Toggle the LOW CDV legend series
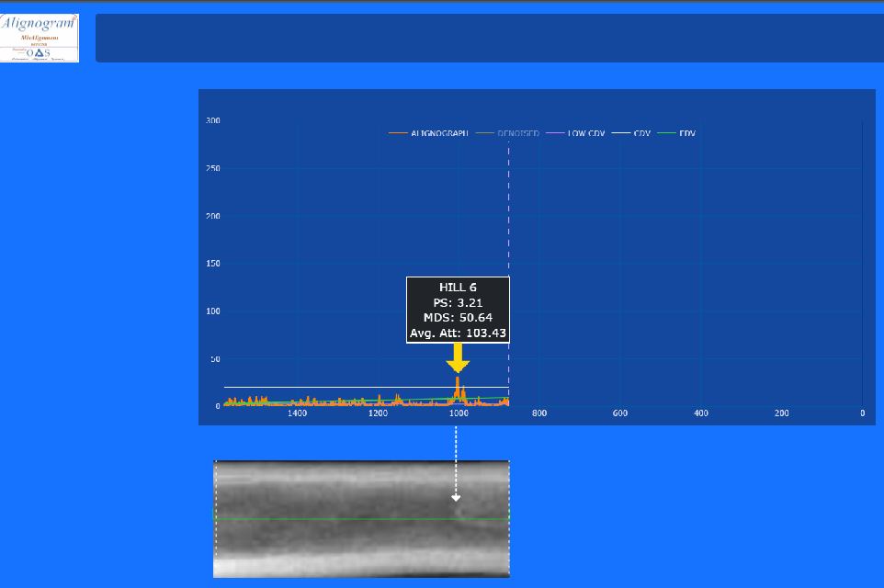Image resolution: width=884 pixels, height=588 pixels. pyautogui.click(x=575, y=133)
